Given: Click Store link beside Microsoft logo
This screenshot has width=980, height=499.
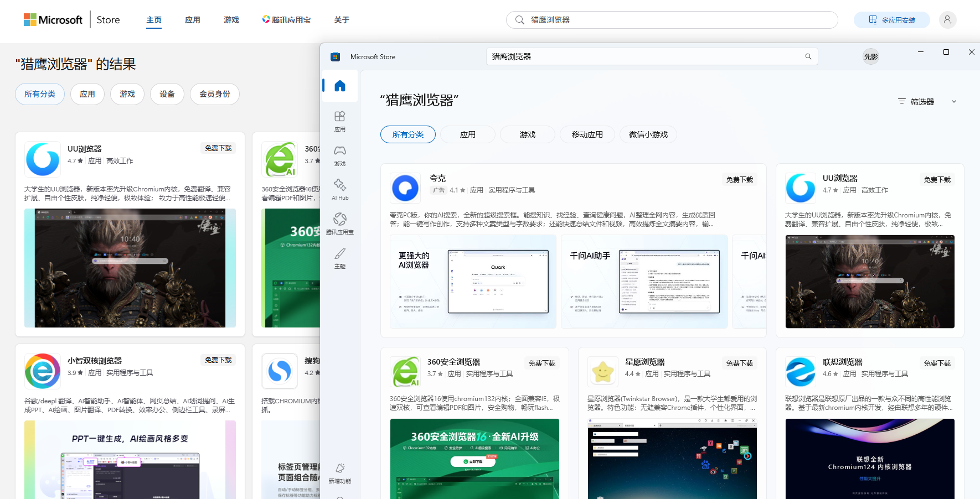Looking at the screenshot, I should (x=108, y=20).
